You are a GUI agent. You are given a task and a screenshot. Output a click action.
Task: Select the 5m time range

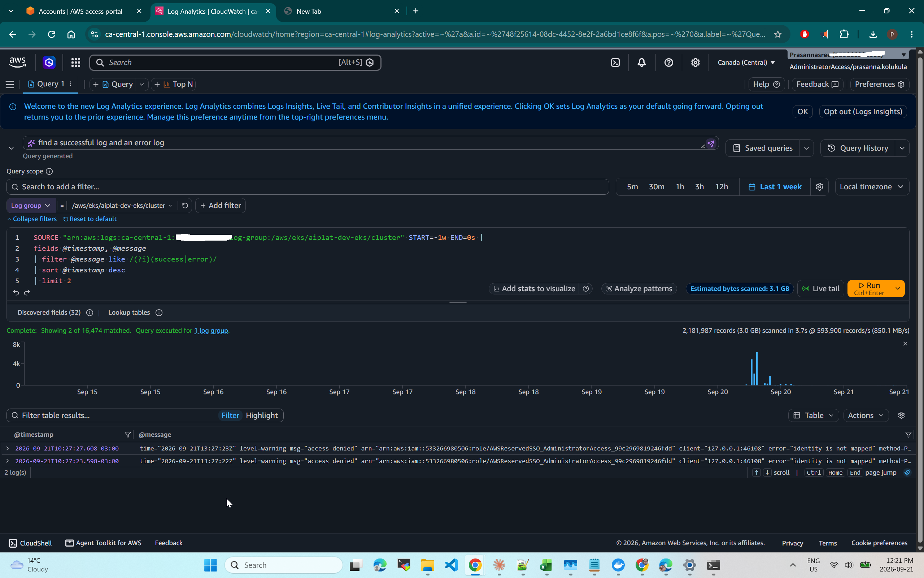coord(632,186)
